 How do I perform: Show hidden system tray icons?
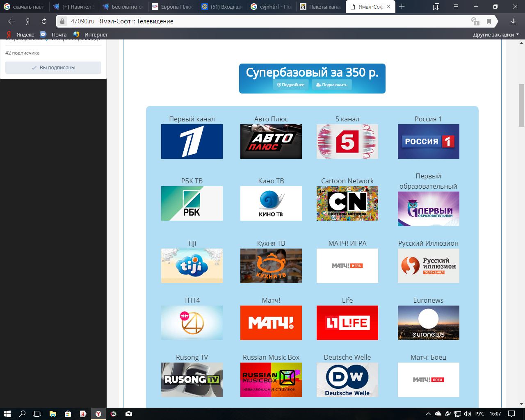tap(428, 414)
